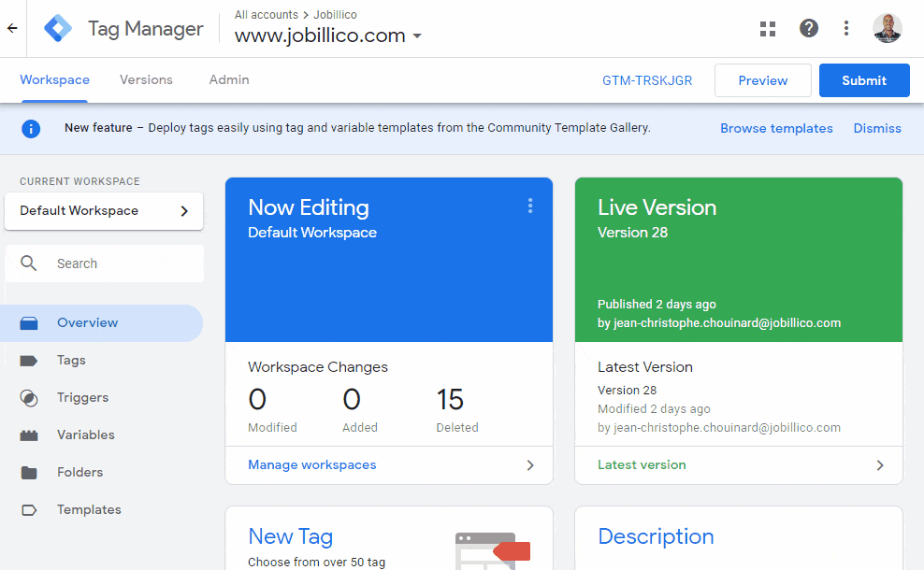The image size is (924, 570).
Task: Click the Tag Manager logo
Action: [58, 28]
